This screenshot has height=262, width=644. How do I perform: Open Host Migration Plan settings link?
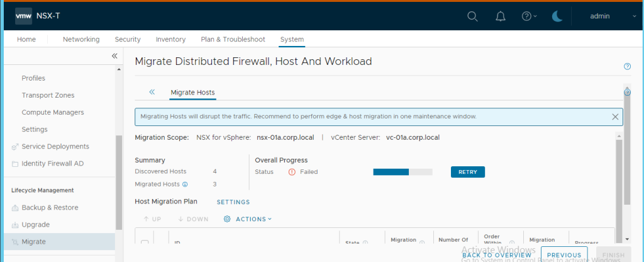[x=233, y=202]
